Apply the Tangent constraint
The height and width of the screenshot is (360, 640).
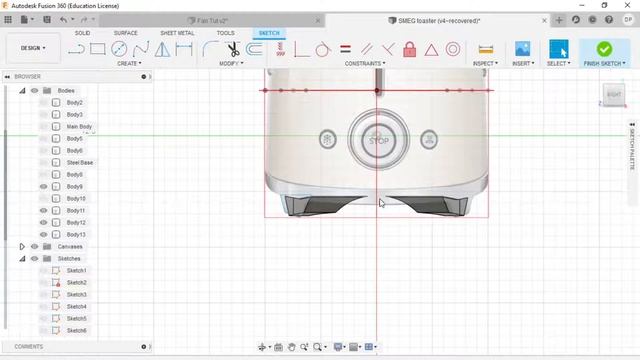(x=322, y=49)
